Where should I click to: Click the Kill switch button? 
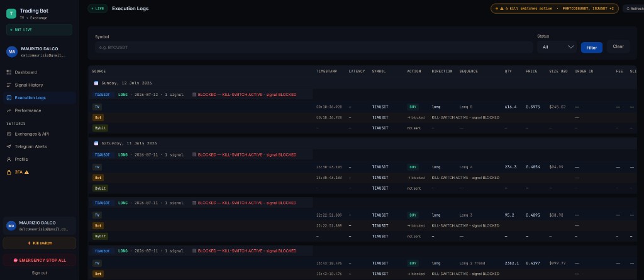pyautogui.click(x=40, y=243)
